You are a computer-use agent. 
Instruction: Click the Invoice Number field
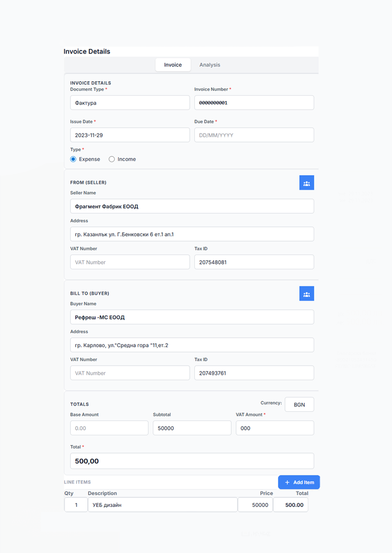tap(254, 103)
